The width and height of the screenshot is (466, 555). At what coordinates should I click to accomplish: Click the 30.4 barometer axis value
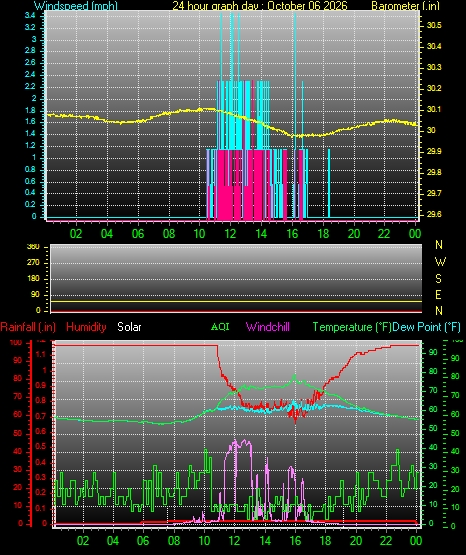pos(434,46)
